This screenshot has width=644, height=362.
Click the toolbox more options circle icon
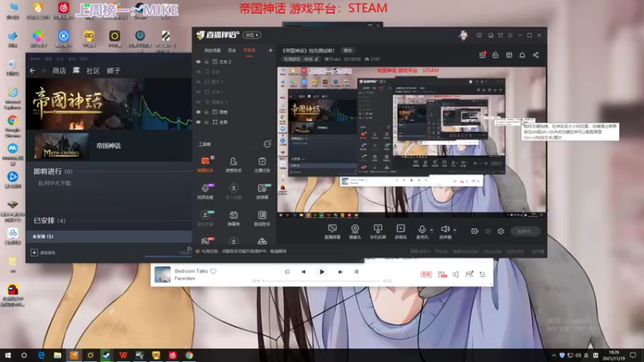(267, 144)
